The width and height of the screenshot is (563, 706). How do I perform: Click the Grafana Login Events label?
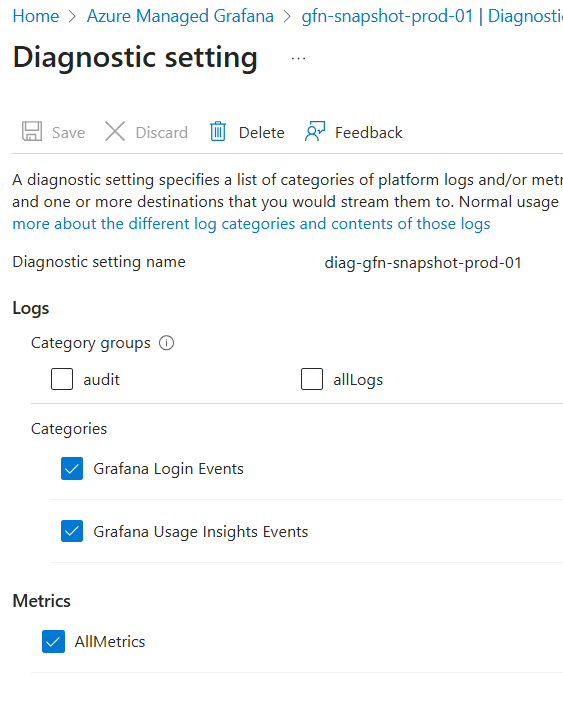(x=168, y=469)
